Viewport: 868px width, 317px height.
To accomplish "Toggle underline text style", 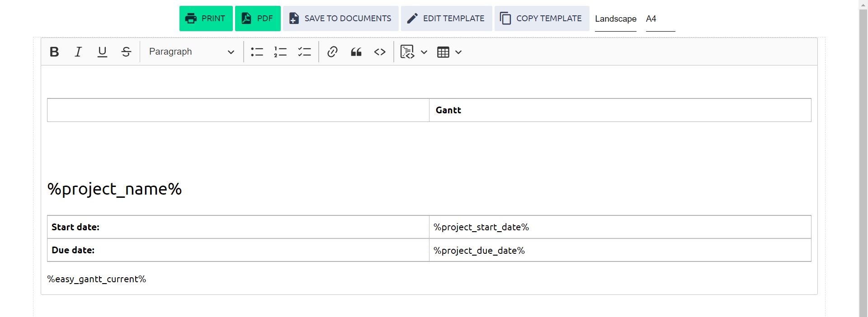I will tap(102, 52).
